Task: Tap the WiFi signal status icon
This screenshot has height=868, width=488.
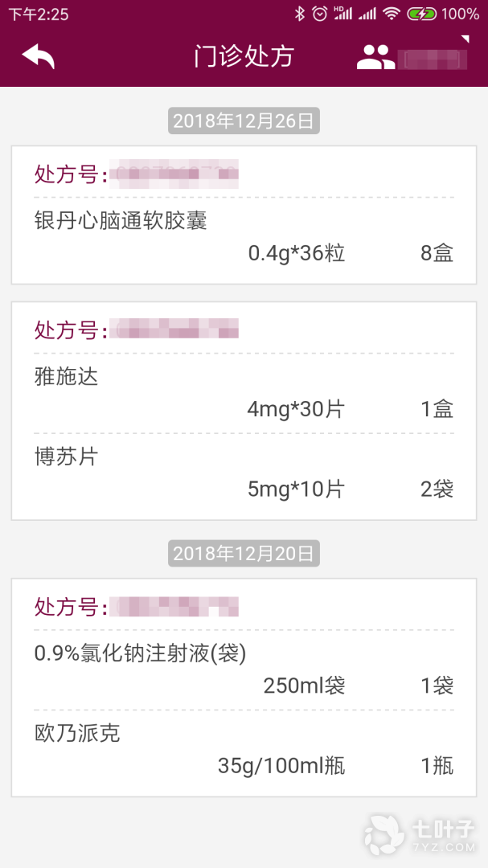Action: (392, 14)
